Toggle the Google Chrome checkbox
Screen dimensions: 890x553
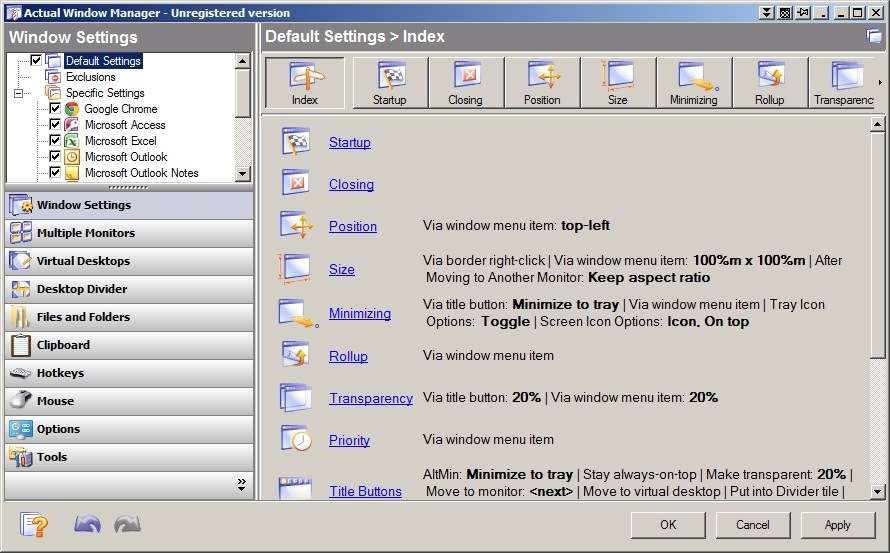click(55, 108)
